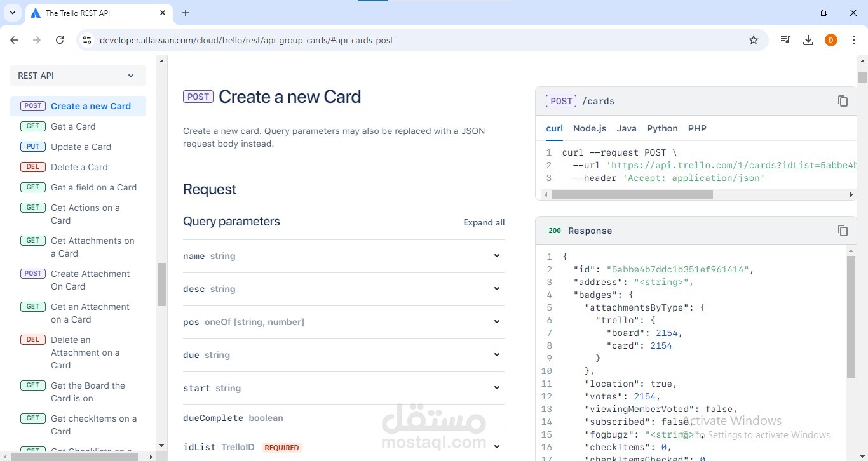This screenshot has width=868, height=461.
Task: Copy the POST /cards code snippet
Action: [843, 101]
